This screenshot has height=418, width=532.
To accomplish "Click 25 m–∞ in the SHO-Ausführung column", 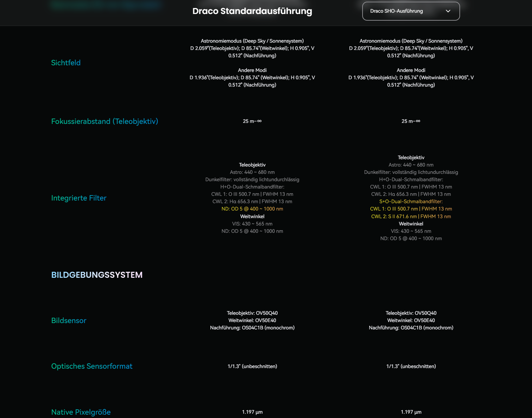I will tap(411, 121).
